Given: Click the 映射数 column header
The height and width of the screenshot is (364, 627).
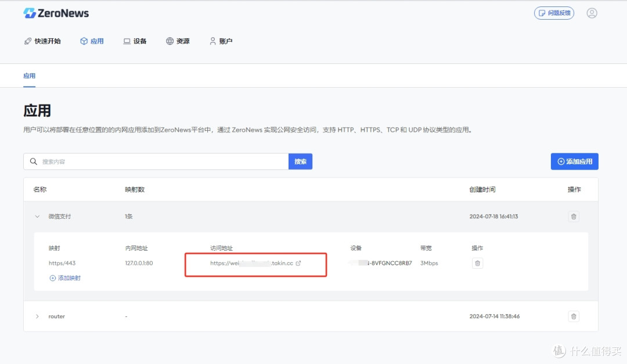Looking at the screenshot, I should click(135, 190).
